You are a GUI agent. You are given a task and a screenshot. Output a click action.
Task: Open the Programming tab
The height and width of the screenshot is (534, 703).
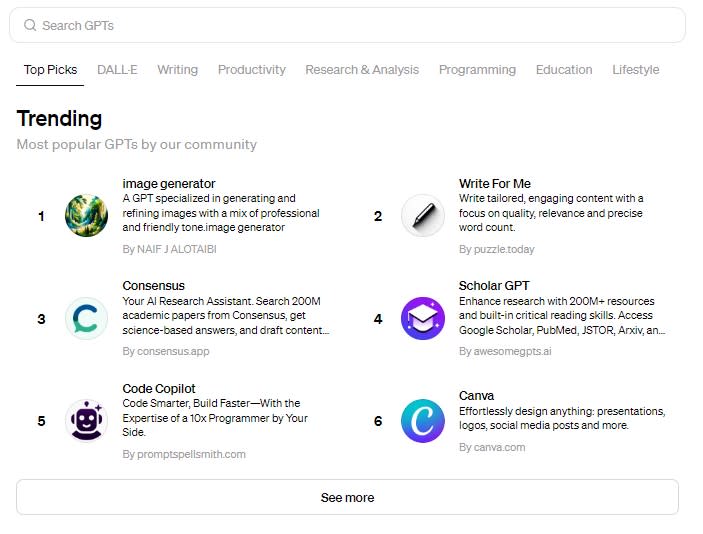[x=477, y=70]
